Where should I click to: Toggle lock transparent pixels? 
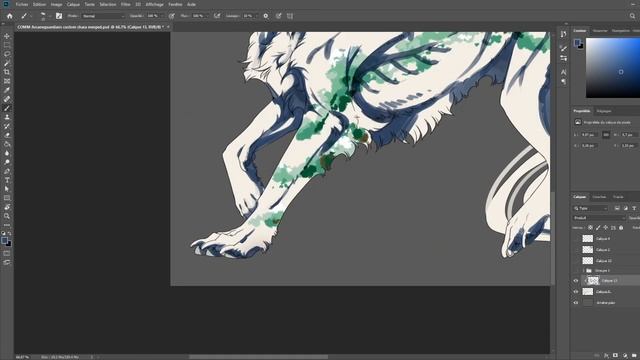pyautogui.click(x=590, y=228)
